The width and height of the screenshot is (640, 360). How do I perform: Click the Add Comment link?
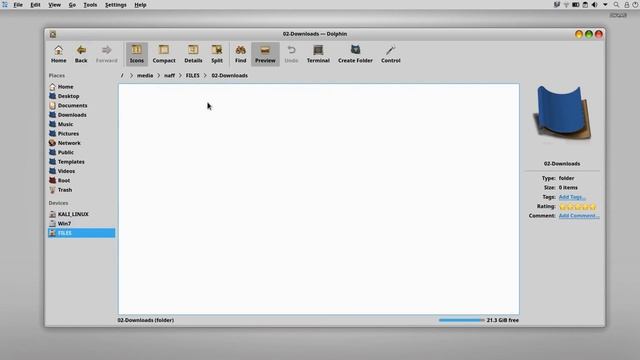[x=579, y=216]
